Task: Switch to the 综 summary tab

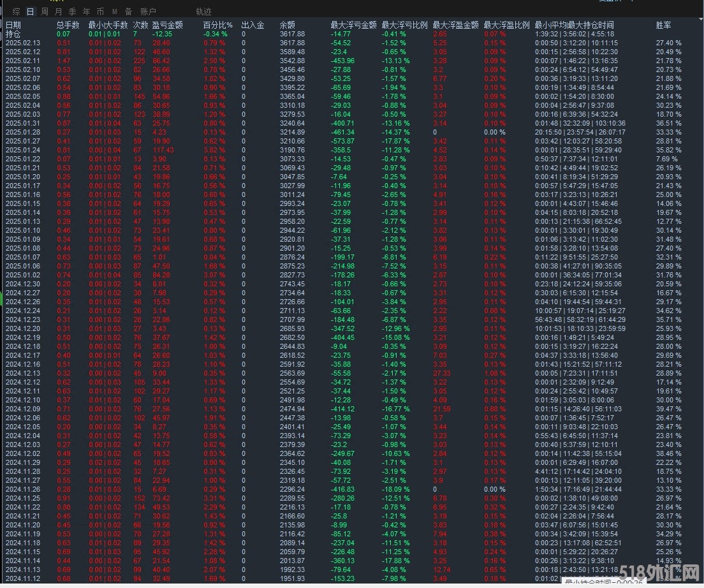Action: click(x=16, y=11)
